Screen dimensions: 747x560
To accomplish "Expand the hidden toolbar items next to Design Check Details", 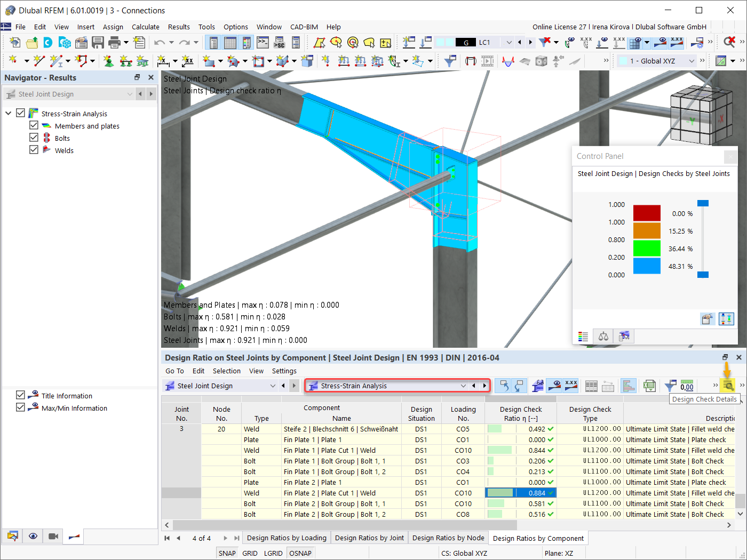I will pyautogui.click(x=742, y=385).
